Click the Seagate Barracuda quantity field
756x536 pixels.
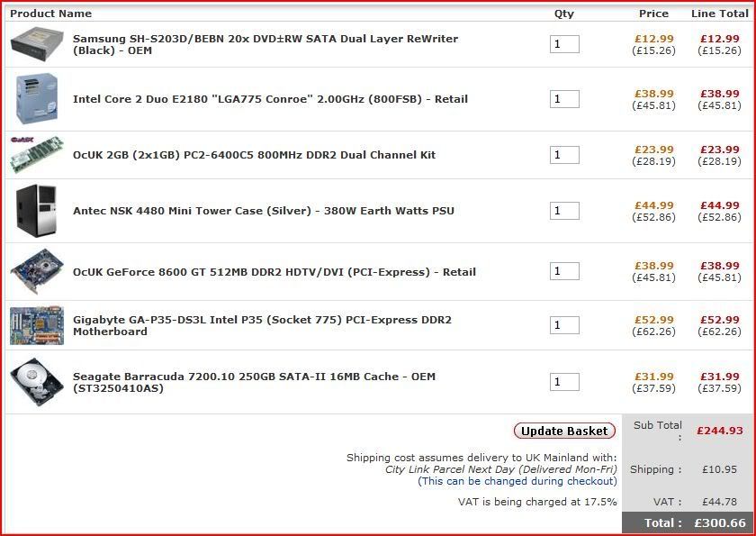click(x=564, y=382)
